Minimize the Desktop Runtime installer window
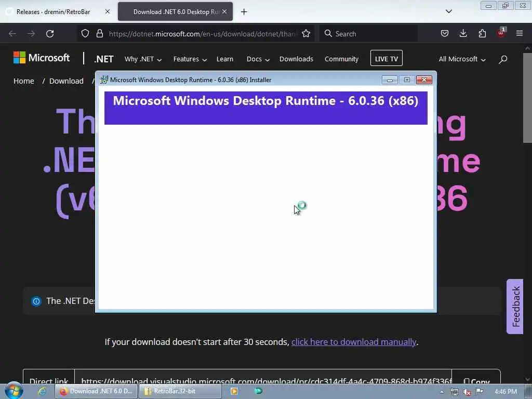532x399 pixels. pyautogui.click(x=390, y=80)
